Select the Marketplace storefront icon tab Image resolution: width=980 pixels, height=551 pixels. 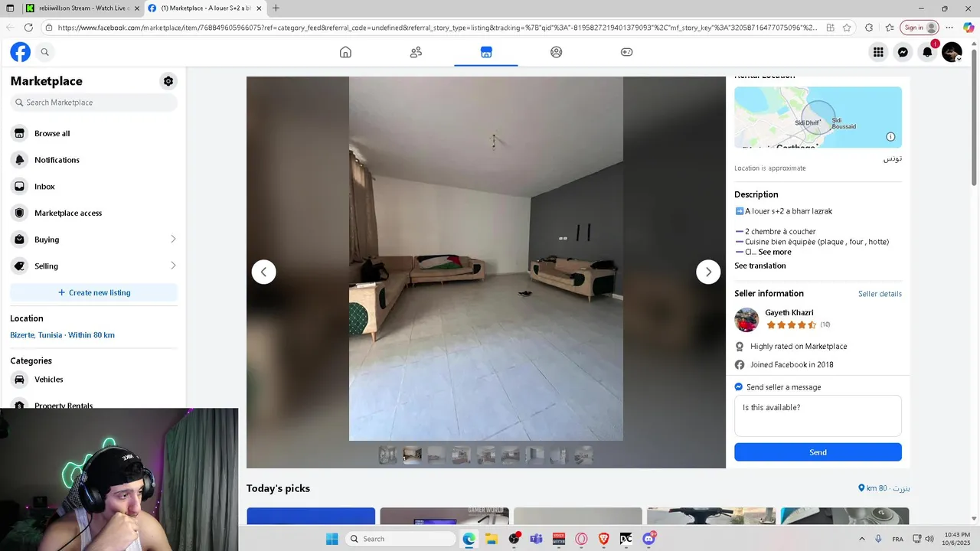click(x=486, y=52)
